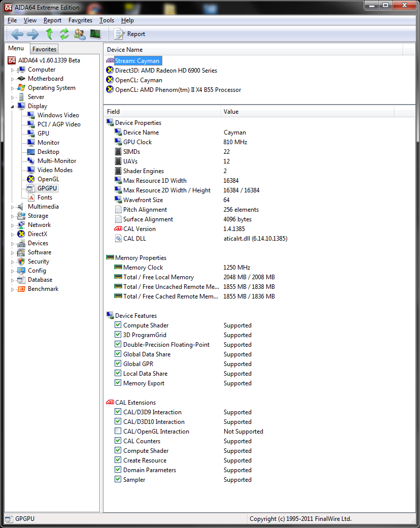Viewport: 420px width, 528px height.
Task: Click the Devices icon in tree
Action: tap(21, 243)
